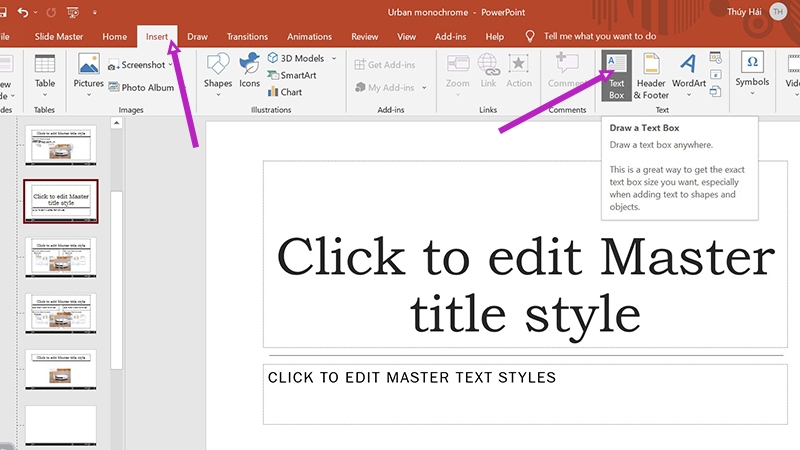Open the Animations tab
800x450 pixels.
point(309,37)
